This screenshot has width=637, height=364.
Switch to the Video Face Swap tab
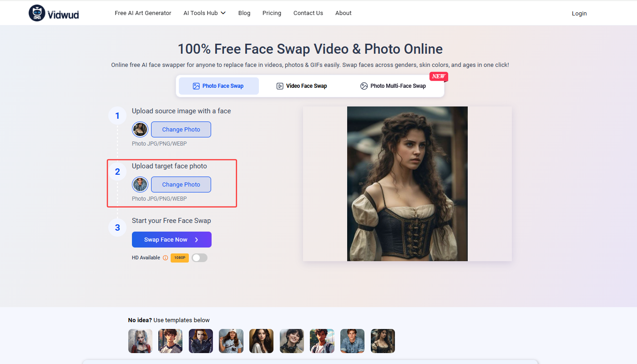tap(302, 86)
